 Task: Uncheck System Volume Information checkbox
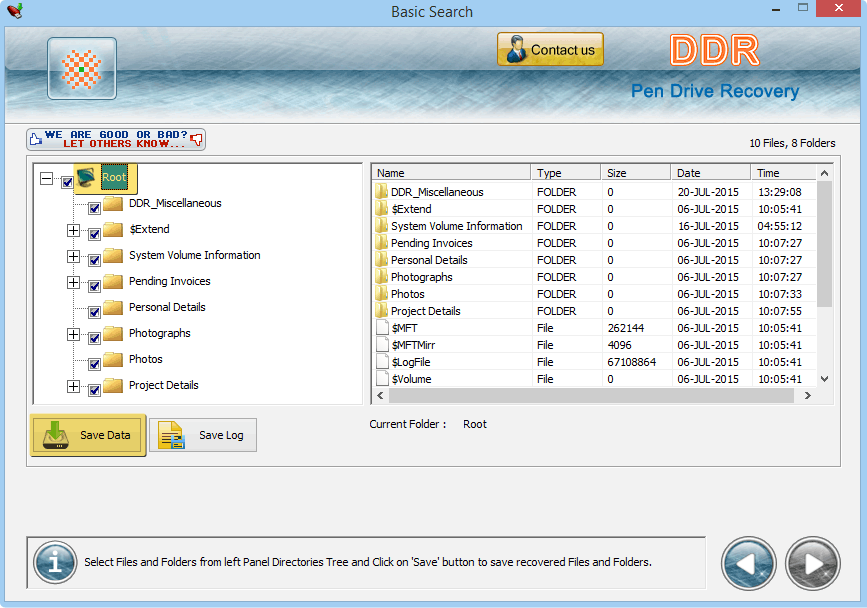94,260
